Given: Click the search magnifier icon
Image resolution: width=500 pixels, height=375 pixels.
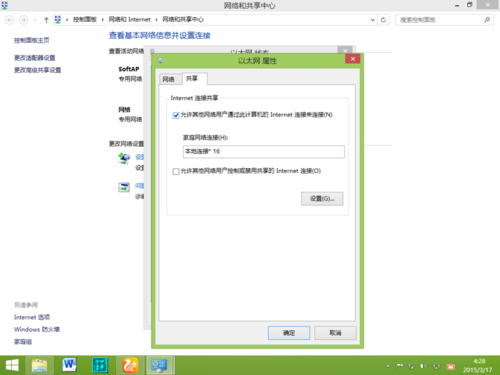Looking at the screenshot, I should (x=487, y=20).
